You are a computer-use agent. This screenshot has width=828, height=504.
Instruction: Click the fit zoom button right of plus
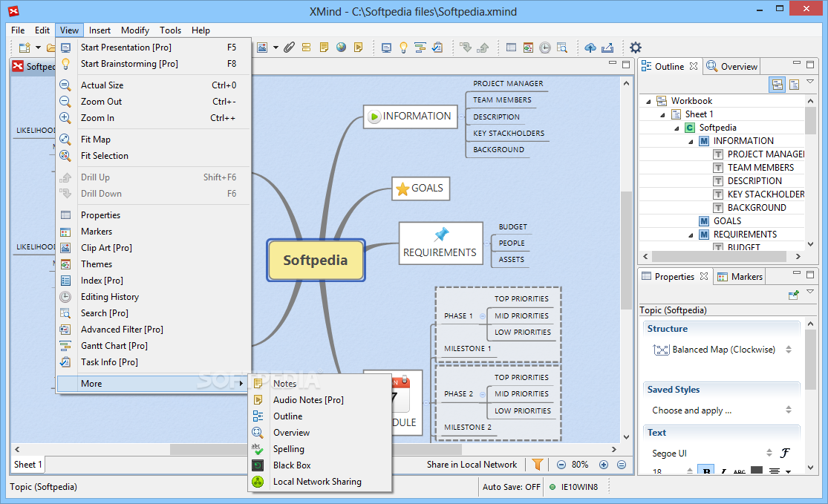point(622,465)
